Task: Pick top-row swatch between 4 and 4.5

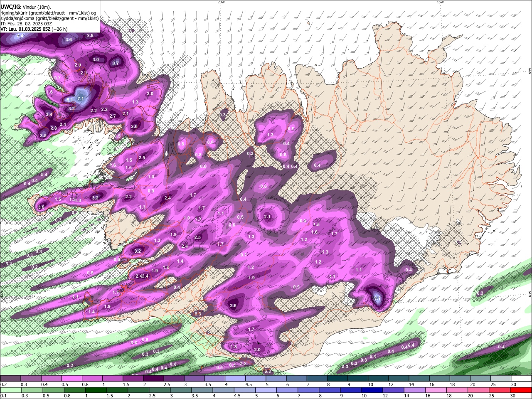Action: coord(235,379)
